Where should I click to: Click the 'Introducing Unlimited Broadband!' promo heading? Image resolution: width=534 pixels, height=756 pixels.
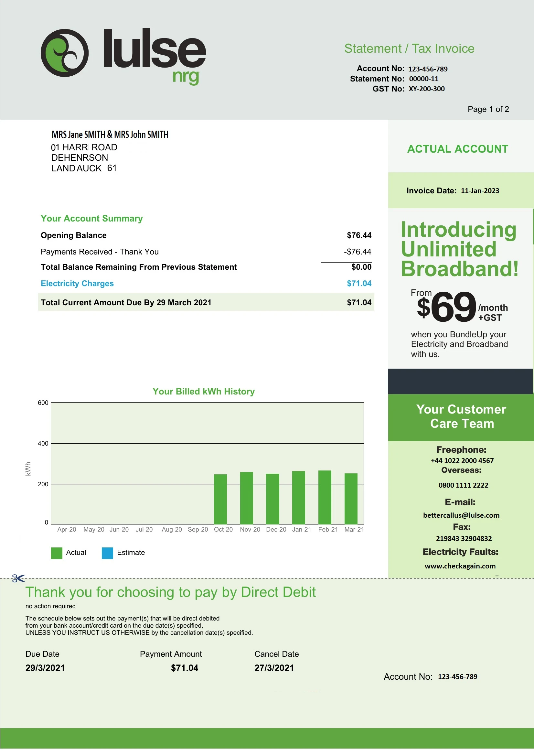pos(460,249)
